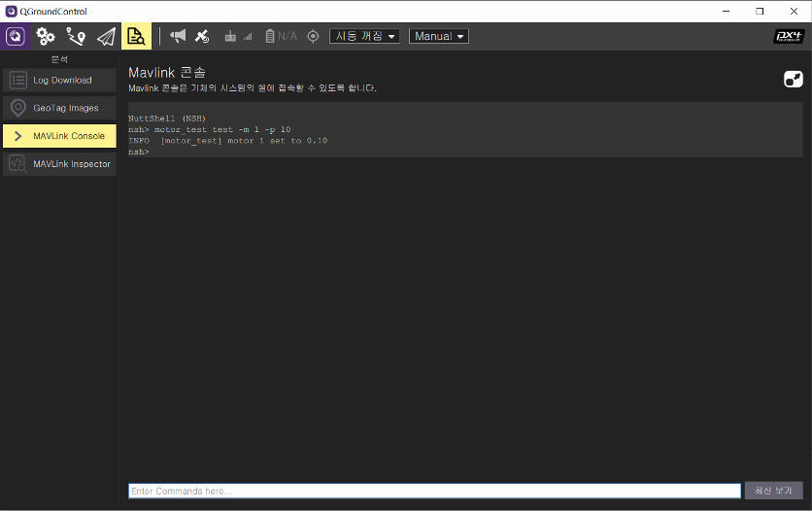Focus the Enter Commands here input field
812x511 pixels.
tap(434, 491)
